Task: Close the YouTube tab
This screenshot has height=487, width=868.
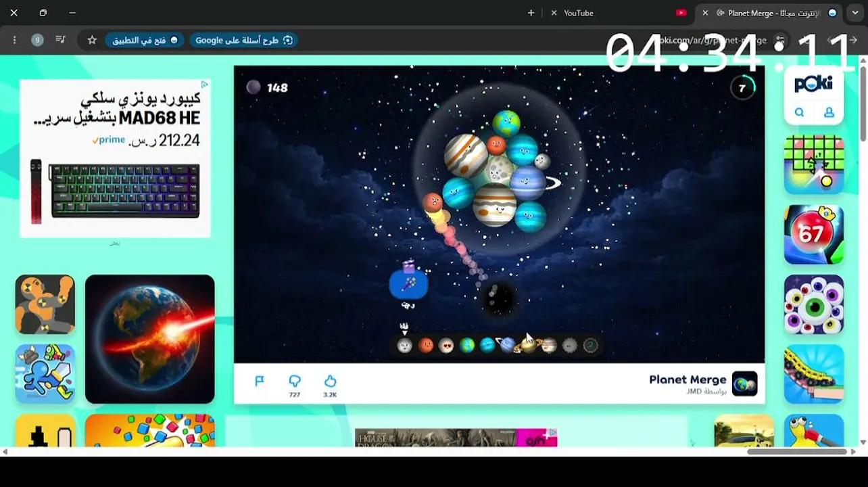Action: 554,13
